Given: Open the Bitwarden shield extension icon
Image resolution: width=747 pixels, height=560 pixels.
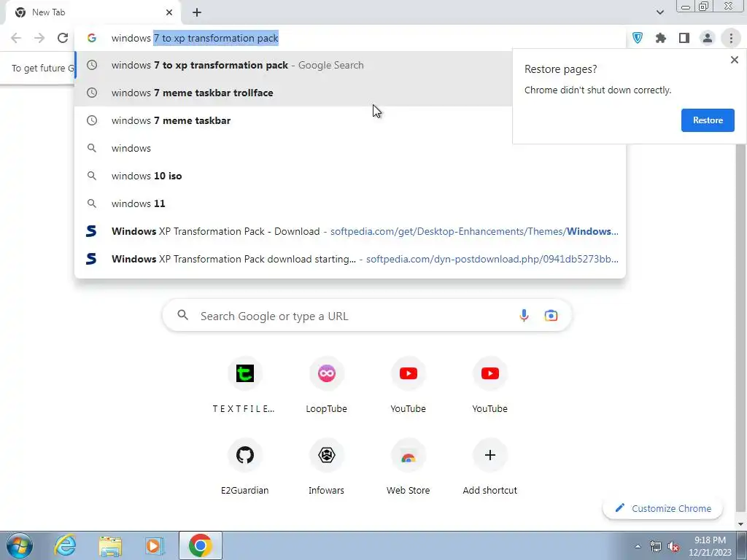Looking at the screenshot, I should pos(638,38).
